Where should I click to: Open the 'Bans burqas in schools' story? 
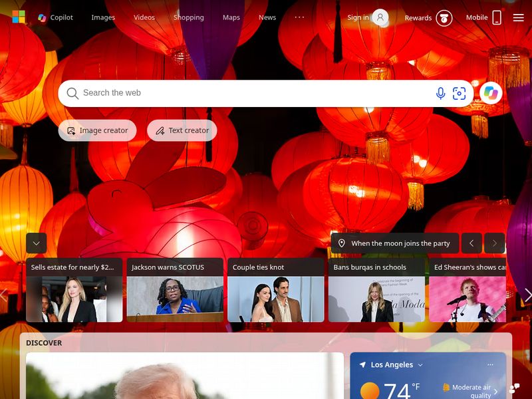point(376,290)
